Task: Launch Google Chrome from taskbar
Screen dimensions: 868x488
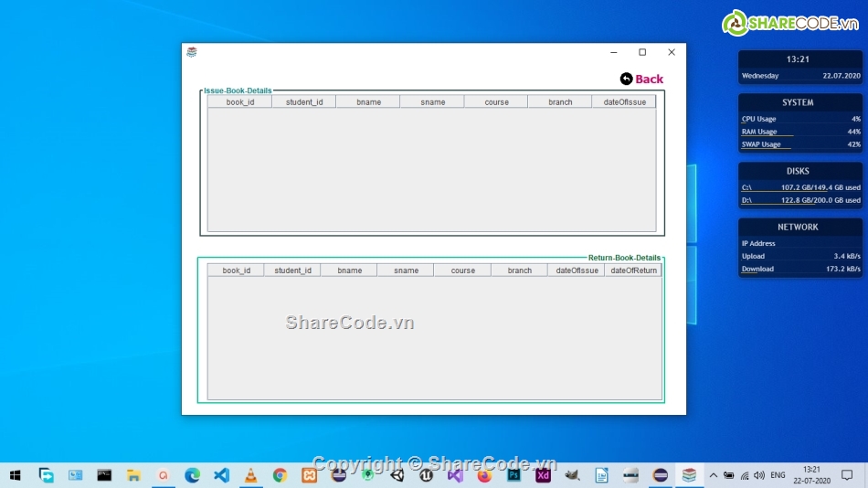Action: [x=280, y=475]
